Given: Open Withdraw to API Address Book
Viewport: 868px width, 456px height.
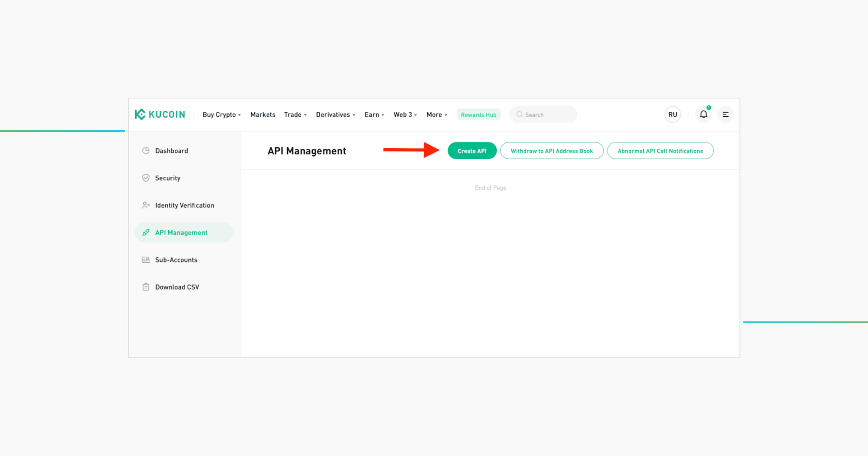Looking at the screenshot, I should 552,151.
